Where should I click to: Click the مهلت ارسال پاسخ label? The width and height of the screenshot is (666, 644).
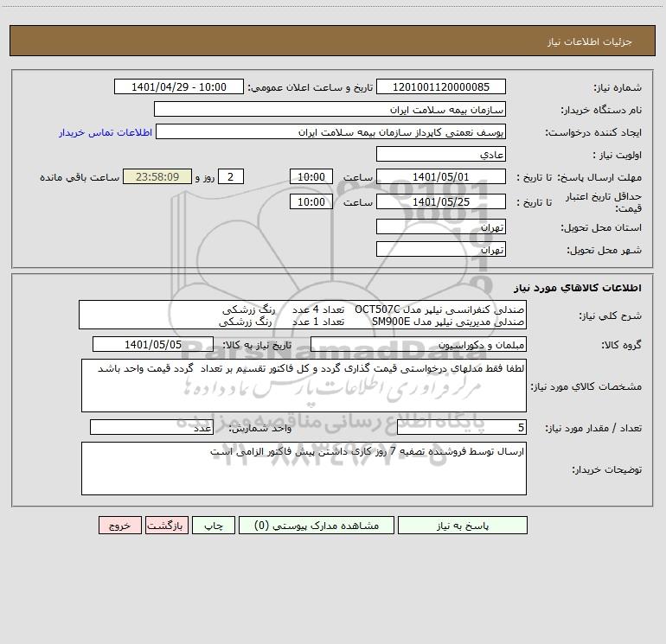click(x=599, y=177)
